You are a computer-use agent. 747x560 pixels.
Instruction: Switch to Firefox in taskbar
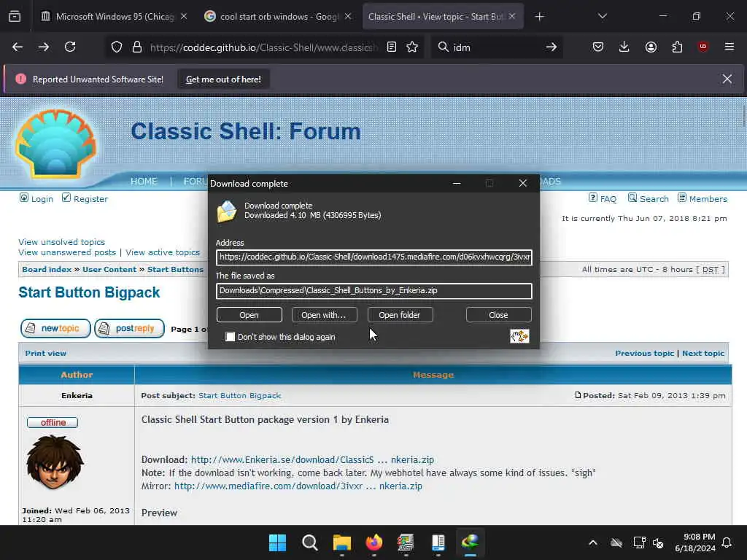(x=374, y=542)
